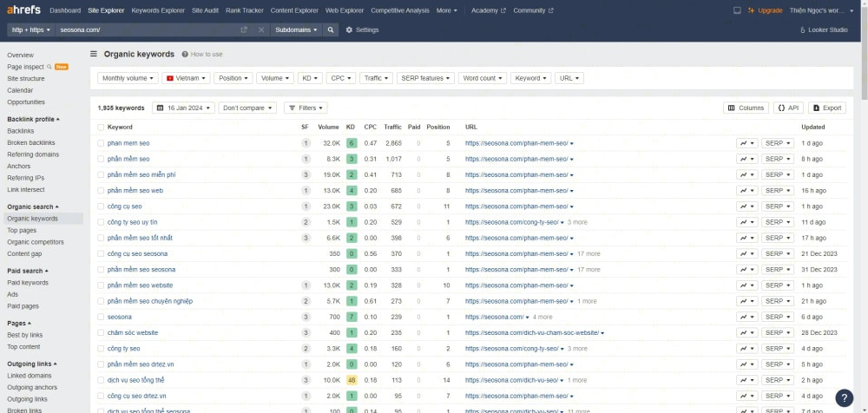Click SF badge for phần mềm seo miễn phí
Image resolution: width=868 pixels, height=413 pixels.
[x=305, y=174]
